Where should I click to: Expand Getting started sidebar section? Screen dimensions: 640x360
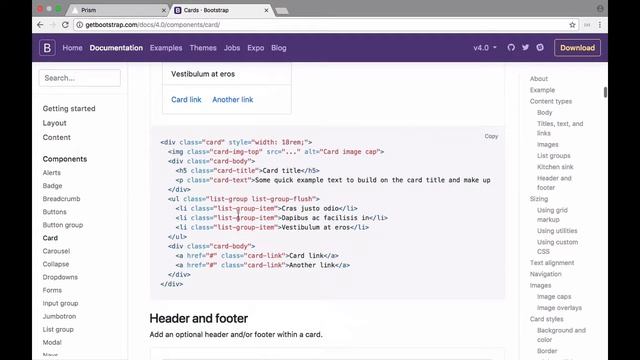point(69,109)
